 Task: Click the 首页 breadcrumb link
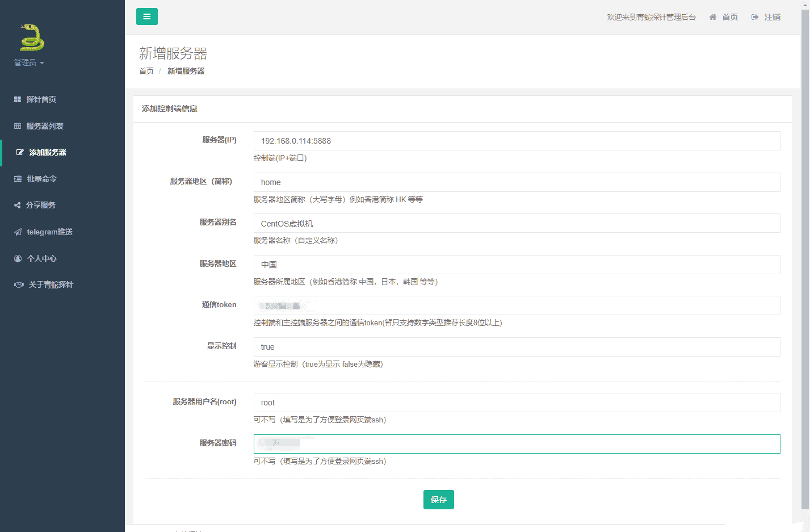tap(146, 71)
